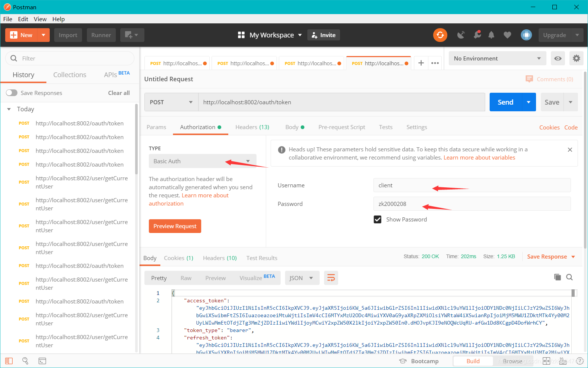The image size is (588, 368).
Task: Expand the My Workspace dropdown
Action: click(300, 35)
